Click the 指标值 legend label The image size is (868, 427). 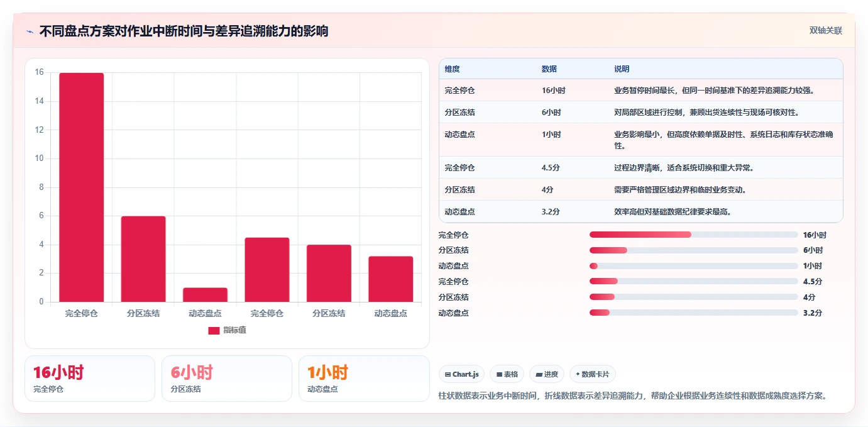(x=234, y=330)
